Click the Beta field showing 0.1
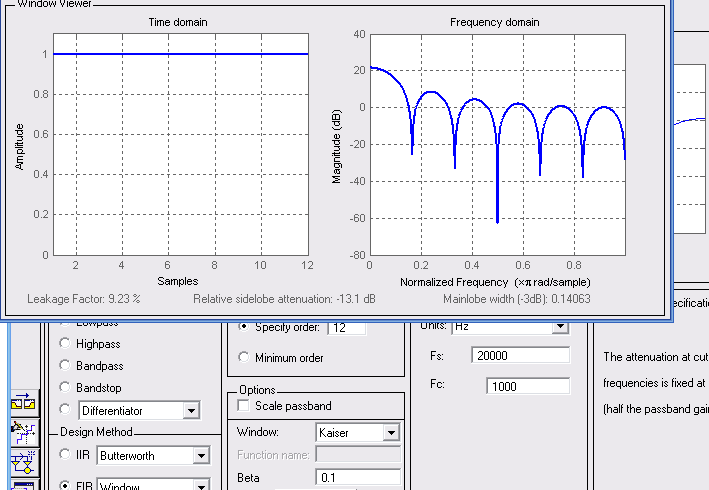The width and height of the screenshot is (709, 490). (358, 477)
